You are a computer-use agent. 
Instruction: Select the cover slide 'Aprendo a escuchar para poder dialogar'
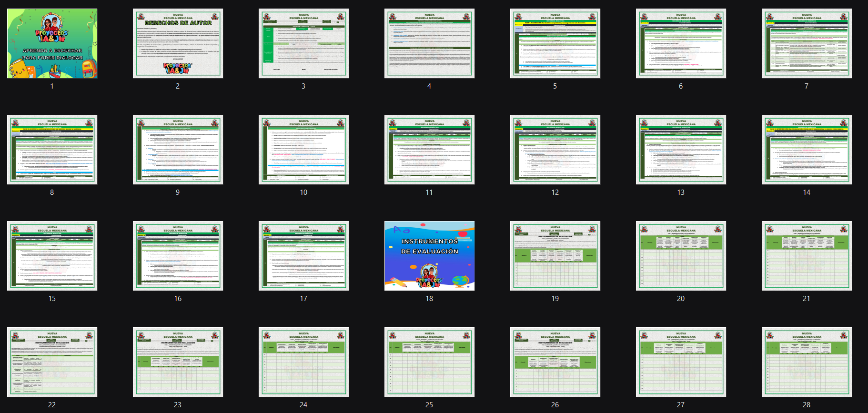pyautogui.click(x=52, y=43)
